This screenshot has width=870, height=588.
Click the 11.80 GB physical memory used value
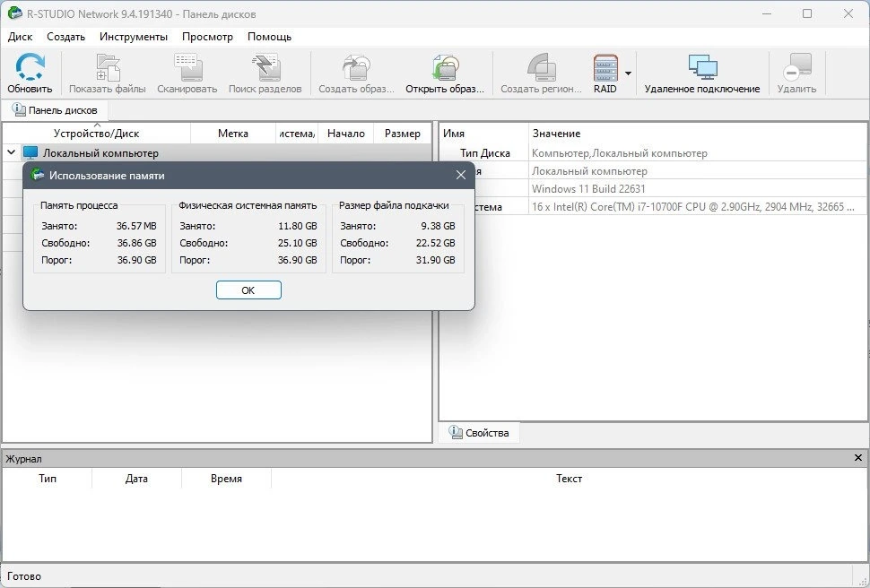[298, 226]
